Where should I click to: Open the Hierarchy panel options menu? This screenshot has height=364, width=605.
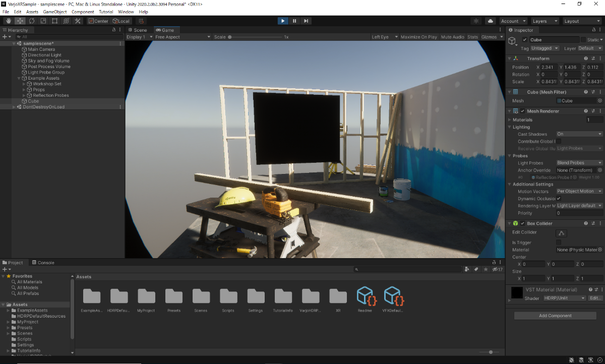[120, 30]
